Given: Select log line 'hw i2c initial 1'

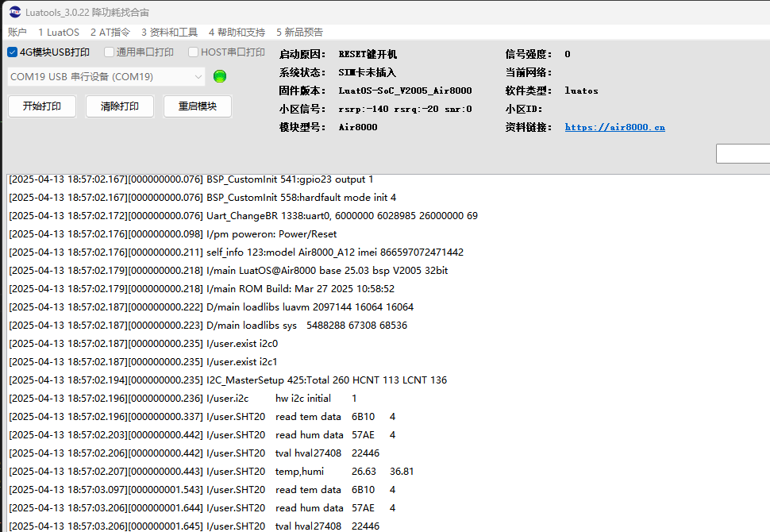Looking at the screenshot, I should pos(183,399).
